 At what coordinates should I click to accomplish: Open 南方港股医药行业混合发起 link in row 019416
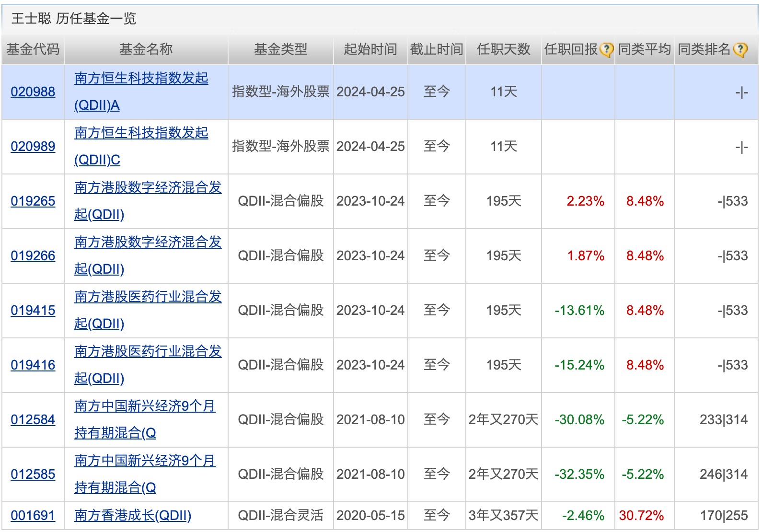(148, 365)
